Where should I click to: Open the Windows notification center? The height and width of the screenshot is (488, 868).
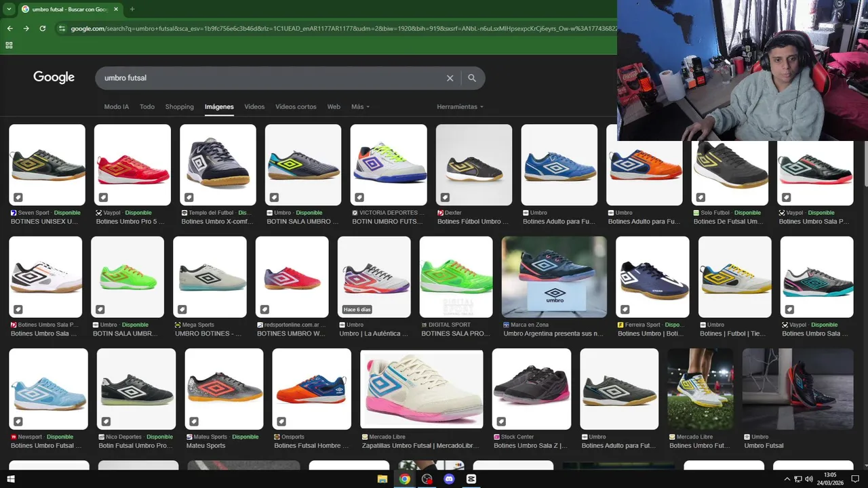[x=855, y=479]
